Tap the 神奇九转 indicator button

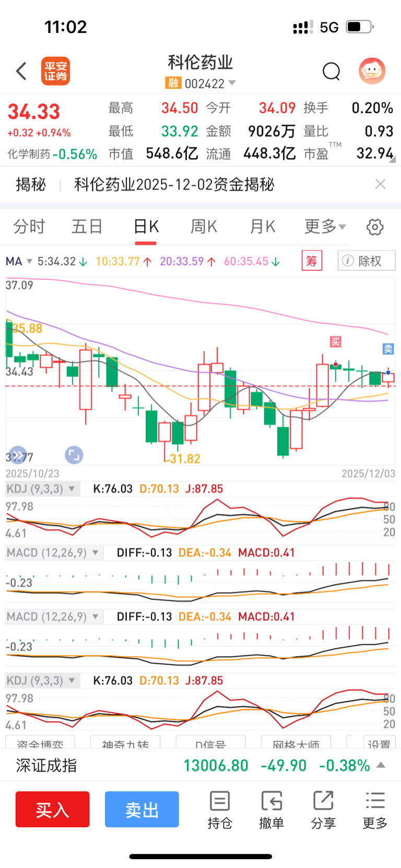(125, 742)
